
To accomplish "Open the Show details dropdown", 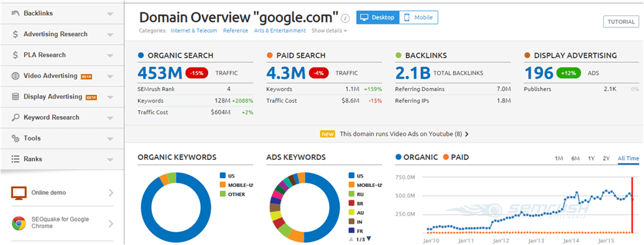I will [329, 30].
